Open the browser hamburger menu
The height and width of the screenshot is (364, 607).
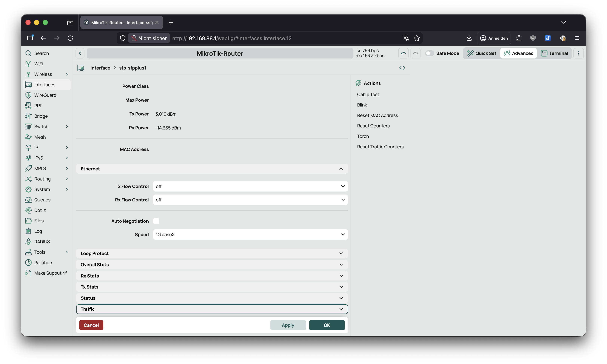coord(577,38)
